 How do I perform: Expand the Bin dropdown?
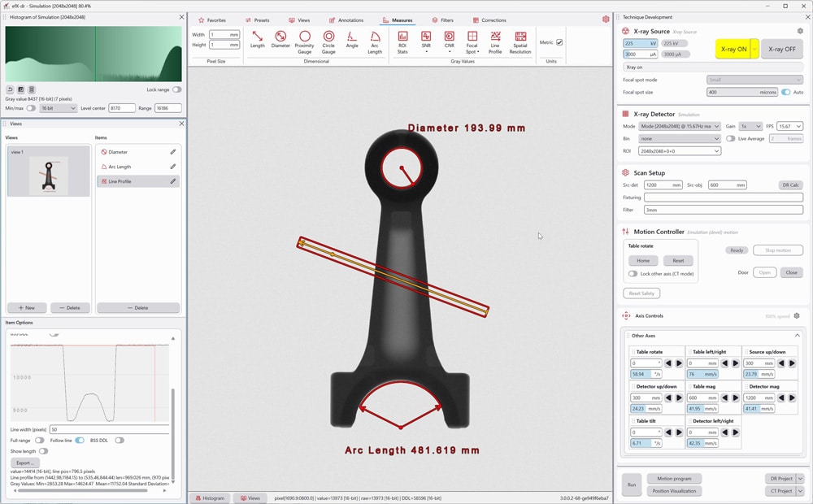tap(680, 139)
